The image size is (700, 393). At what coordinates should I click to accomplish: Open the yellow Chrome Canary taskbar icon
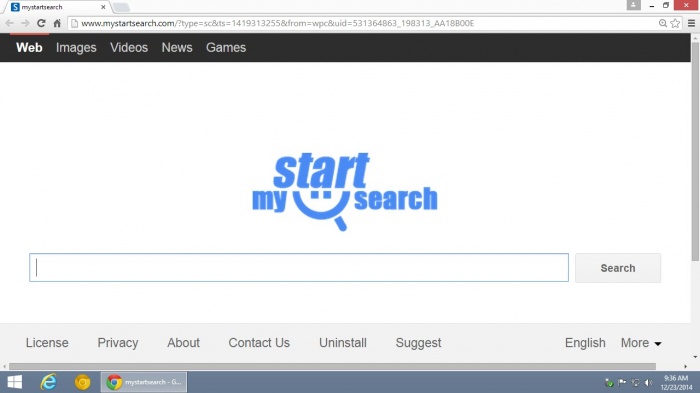[x=82, y=382]
